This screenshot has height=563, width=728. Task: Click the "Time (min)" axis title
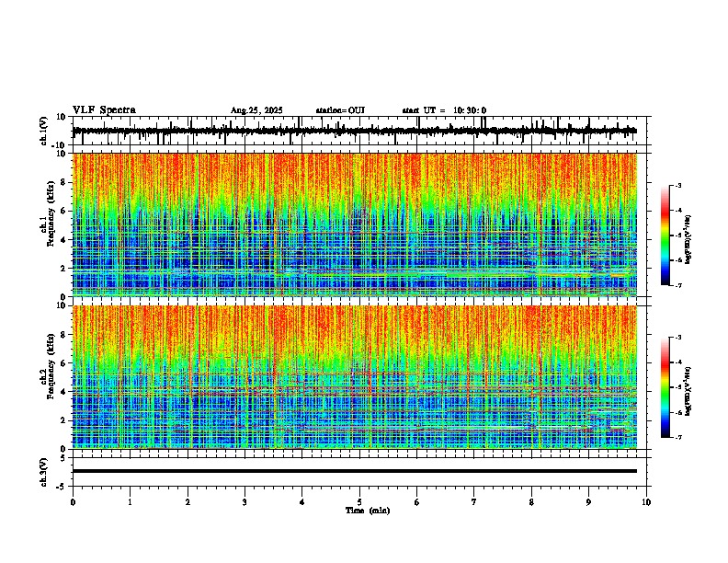[x=368, y=511]
